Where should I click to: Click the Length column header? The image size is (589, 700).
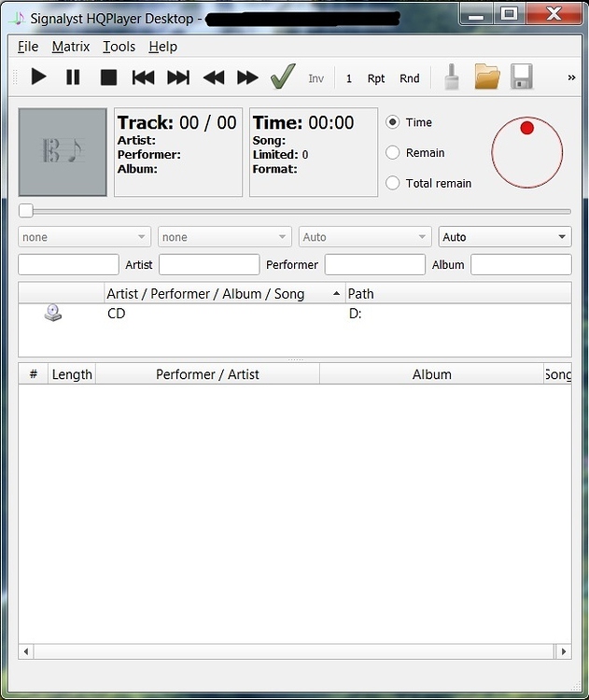pyautogui.click(x=72, y=373)
